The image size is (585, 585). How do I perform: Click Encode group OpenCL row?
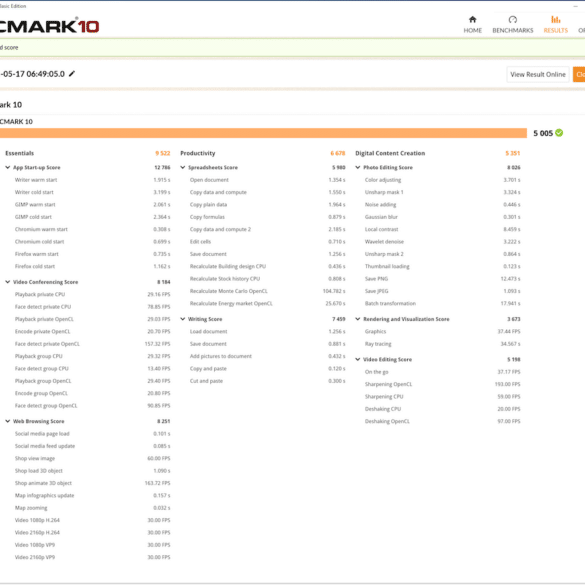pyautogui.click(x=93, y=393)
